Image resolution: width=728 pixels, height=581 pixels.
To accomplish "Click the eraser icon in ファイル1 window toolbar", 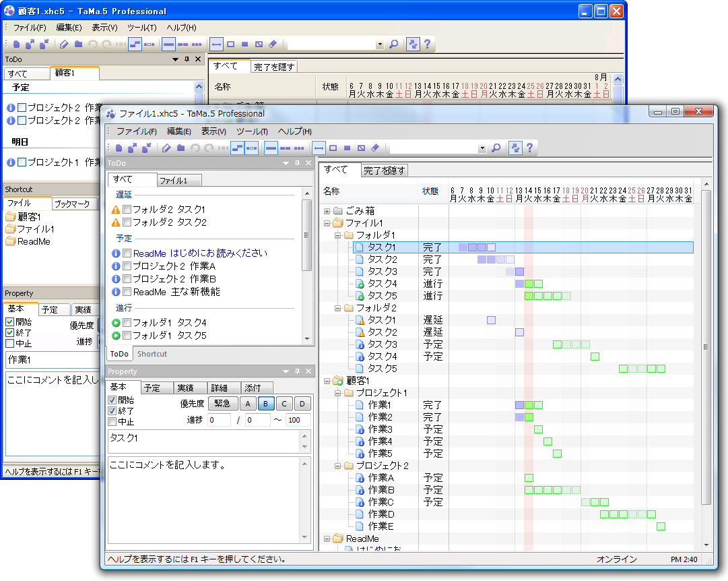I will pyautogui.click(x=375, y=148).
